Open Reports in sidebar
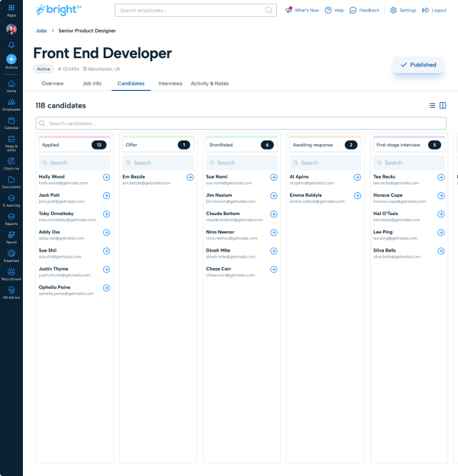The width and height of the screenshot is (458, 476). (x=11, y=219)
